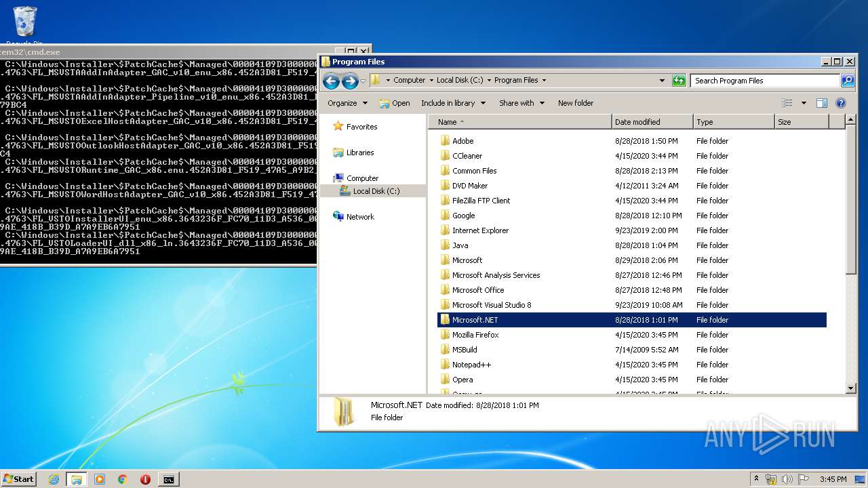
Task: Click the Open toolbar button
Action: [395, 103]
